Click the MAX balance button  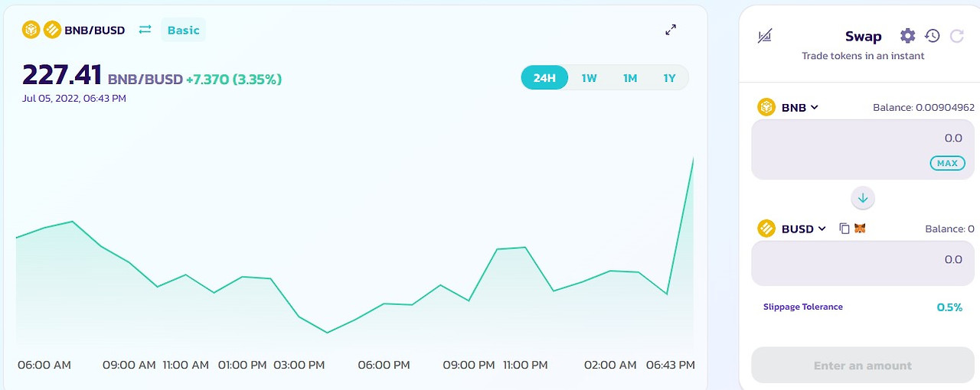click(x=947, y=163)
